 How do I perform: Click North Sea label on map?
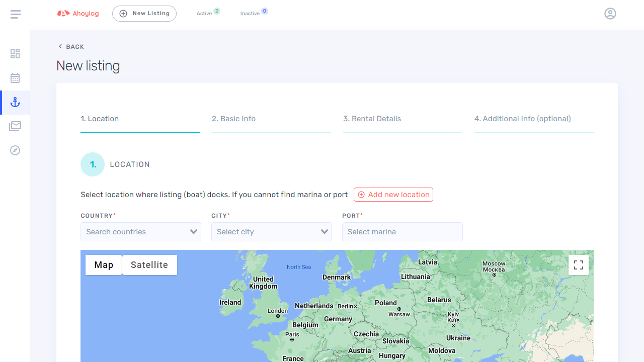[299, 267]
